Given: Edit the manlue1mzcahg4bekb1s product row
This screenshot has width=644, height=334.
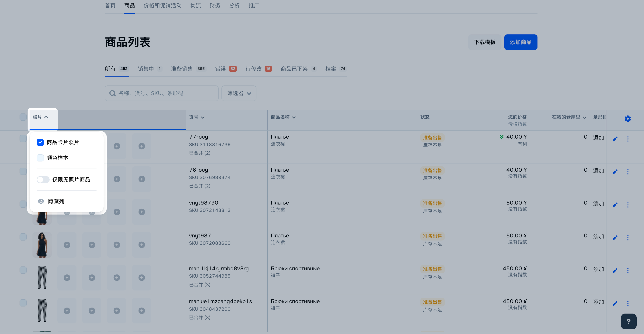Looking at the screenshot, I should click(x=615, y=304).
